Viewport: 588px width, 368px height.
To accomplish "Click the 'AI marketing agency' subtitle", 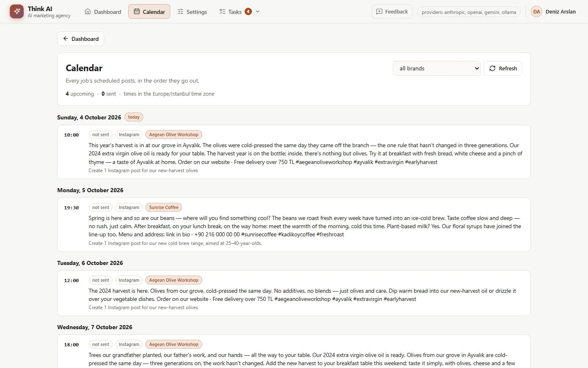I will tap(49, 16).
